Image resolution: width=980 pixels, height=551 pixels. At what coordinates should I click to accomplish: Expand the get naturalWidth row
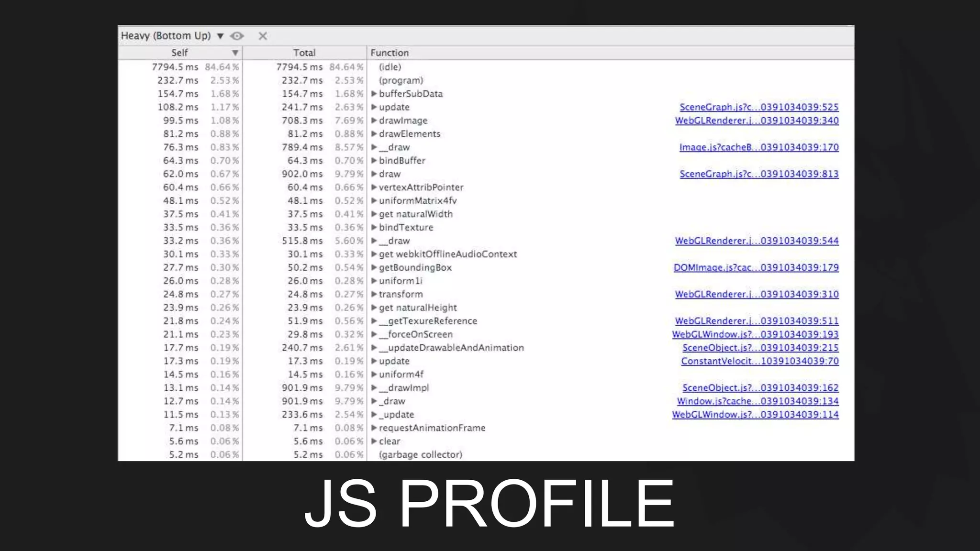374,214
